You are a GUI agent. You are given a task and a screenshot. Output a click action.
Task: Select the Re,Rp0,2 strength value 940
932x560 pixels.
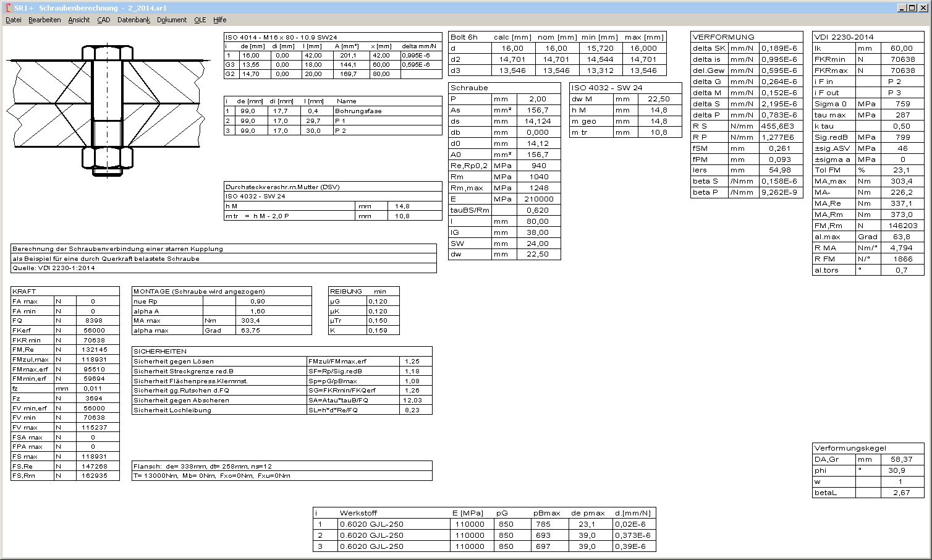538,166
